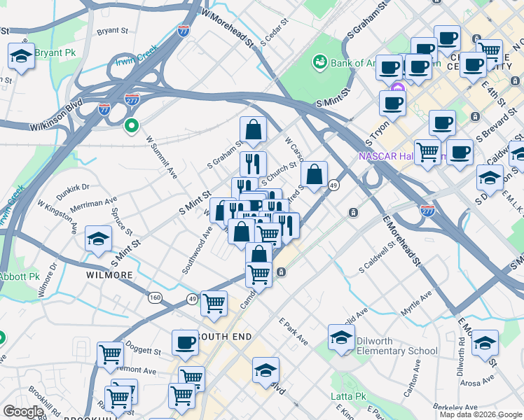The width and height of the screenshot is (524, 420).
Task: Click the Arosa Ave street label
Action: point(477,381)
